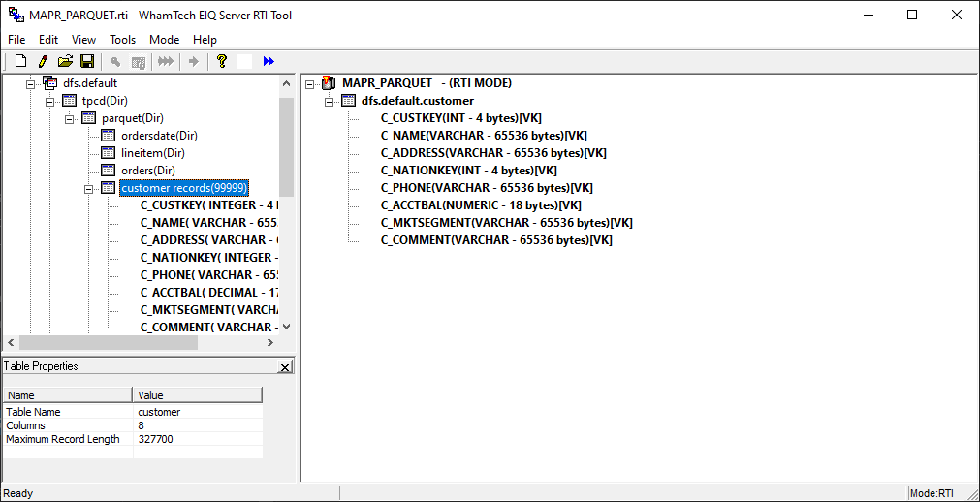Click the table icon beside lineitem(Dir)

109,153
